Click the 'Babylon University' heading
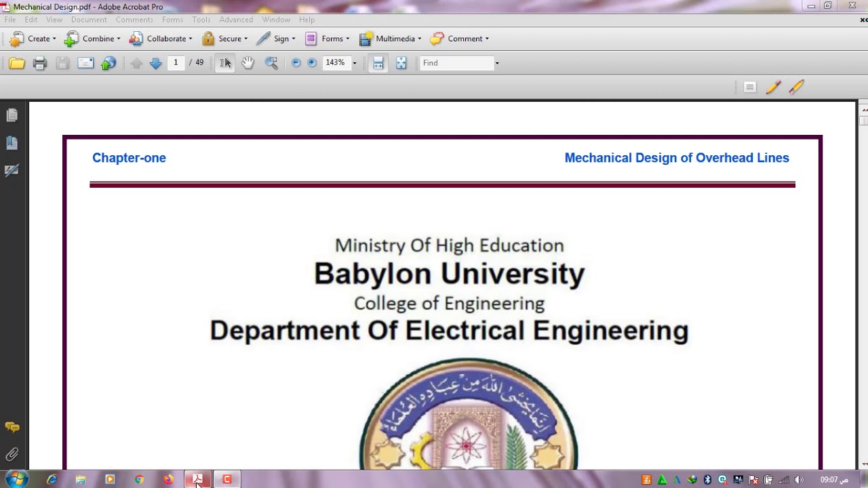Viewport: 868px width, 488px height. tap(449, 274)
